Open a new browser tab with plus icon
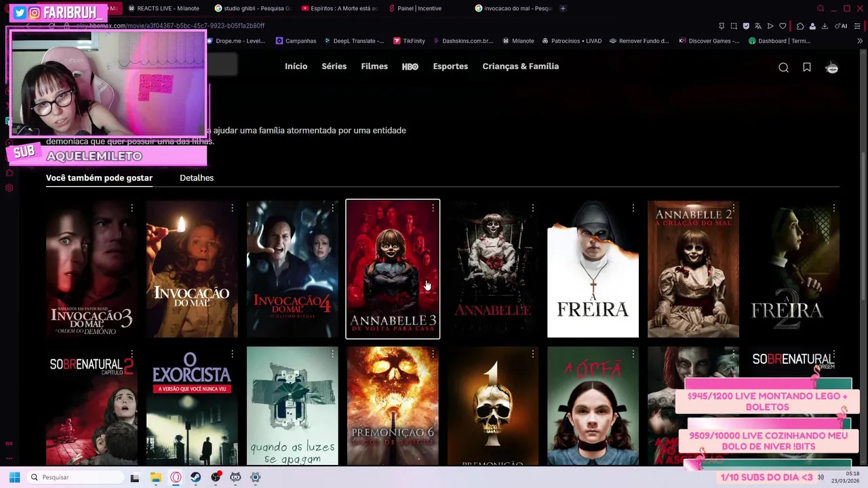Screen dimensions: 868x488 (x=563, y=8)
